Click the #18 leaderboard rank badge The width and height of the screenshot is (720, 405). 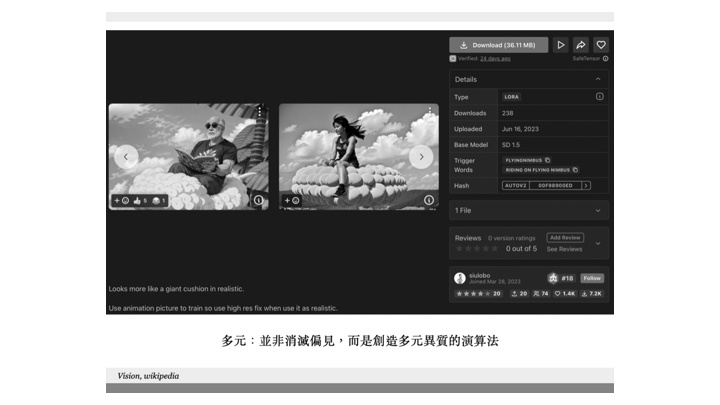point(561,278)
